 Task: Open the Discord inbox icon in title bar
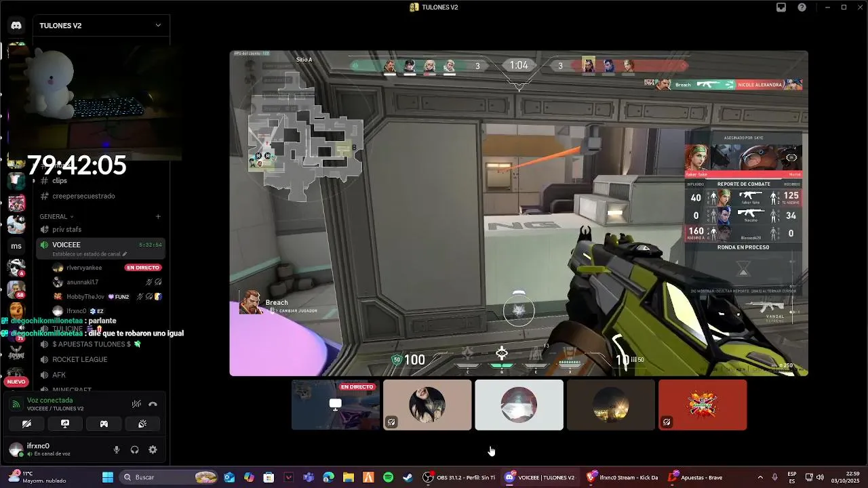(x=781, y=7)
